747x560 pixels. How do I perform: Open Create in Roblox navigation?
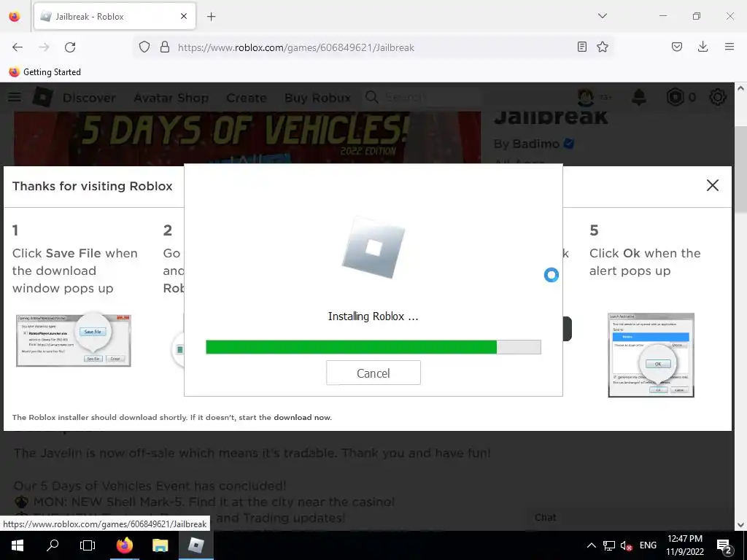pyautogui.click(x=247, y=98)
